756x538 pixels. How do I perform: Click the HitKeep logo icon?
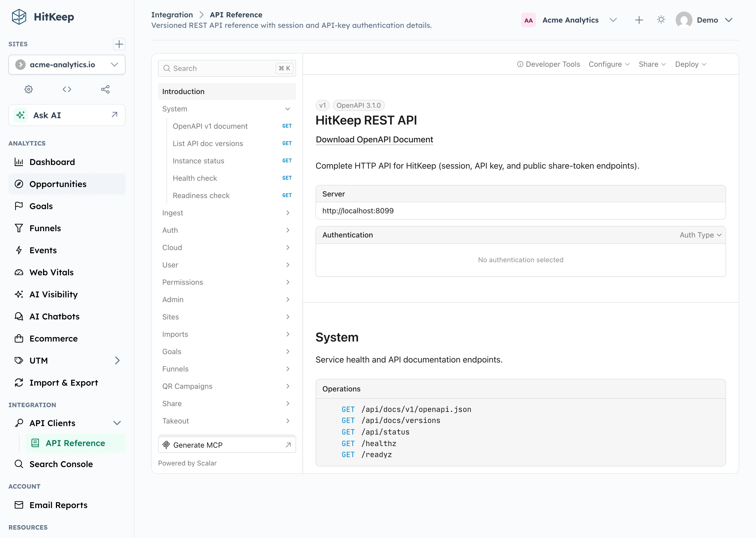[19, 17]
